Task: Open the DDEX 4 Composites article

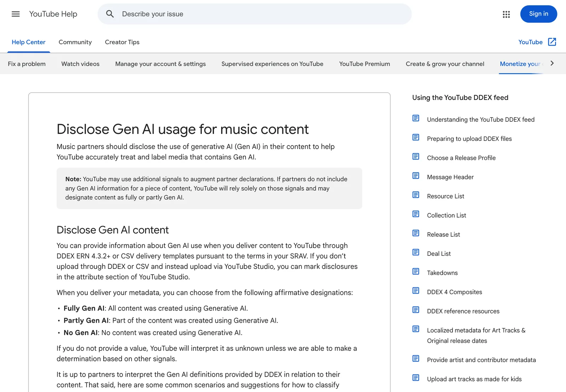Action: tap(454, 292)
